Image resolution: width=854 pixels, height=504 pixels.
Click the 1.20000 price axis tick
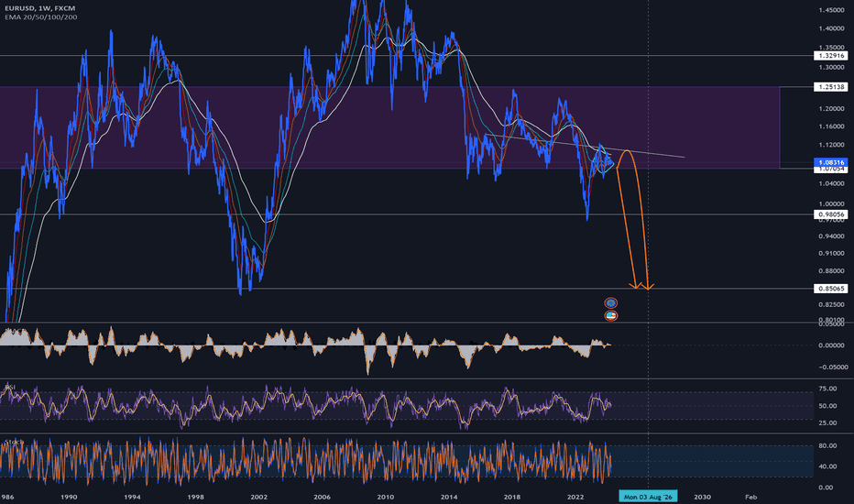pos(831,109)
